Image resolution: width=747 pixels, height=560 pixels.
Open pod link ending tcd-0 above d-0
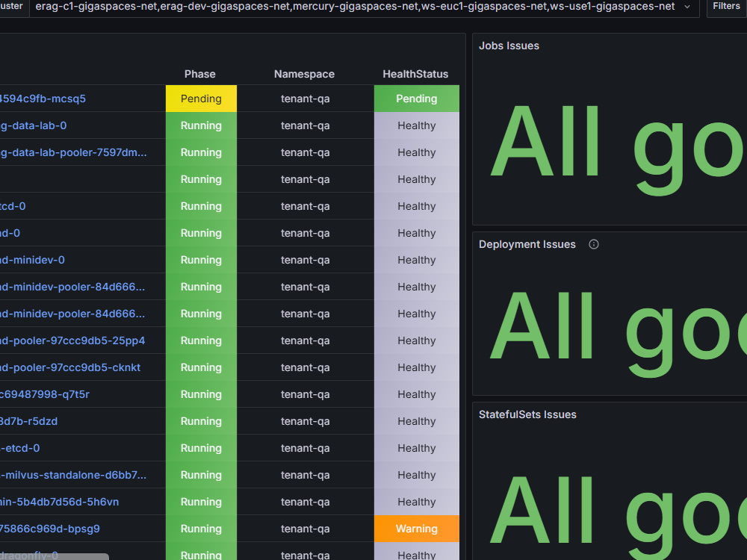(x=13, y=206)
